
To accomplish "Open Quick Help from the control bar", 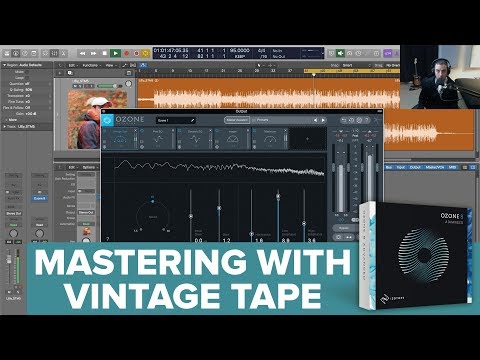I will pos(25,53).
